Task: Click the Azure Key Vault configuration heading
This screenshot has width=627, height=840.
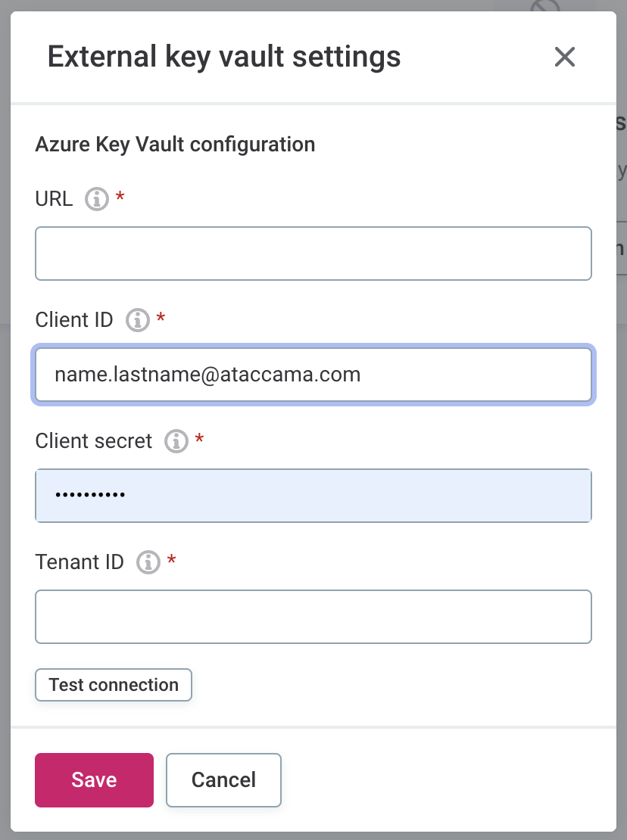Action: (175, 144)
